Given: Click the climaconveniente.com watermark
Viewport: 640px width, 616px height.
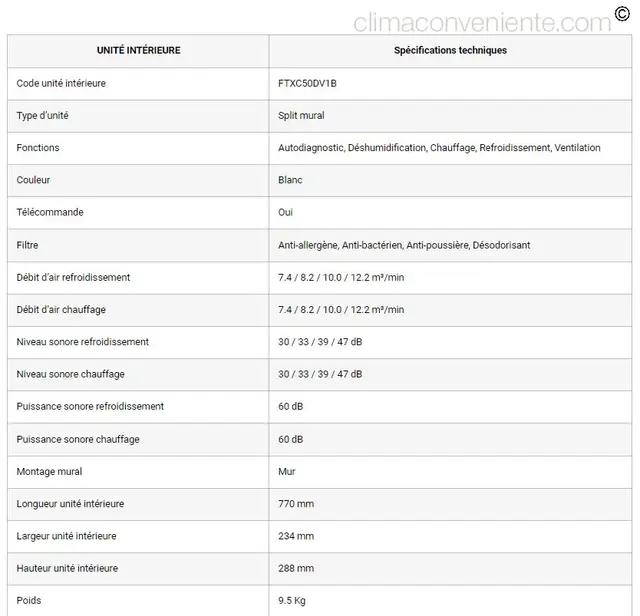Looking at the screenshot, I should (482, 23).
